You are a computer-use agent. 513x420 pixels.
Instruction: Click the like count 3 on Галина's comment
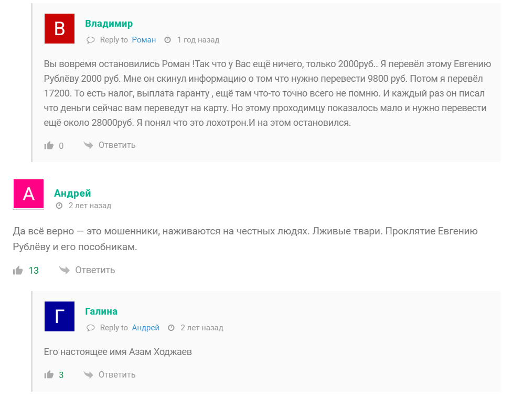point(61,375)
